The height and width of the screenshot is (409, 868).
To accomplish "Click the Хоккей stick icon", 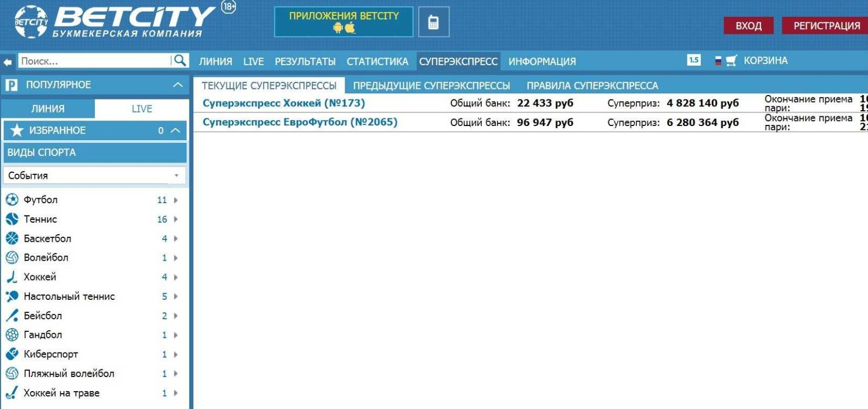I will click(x=12, y=277).
